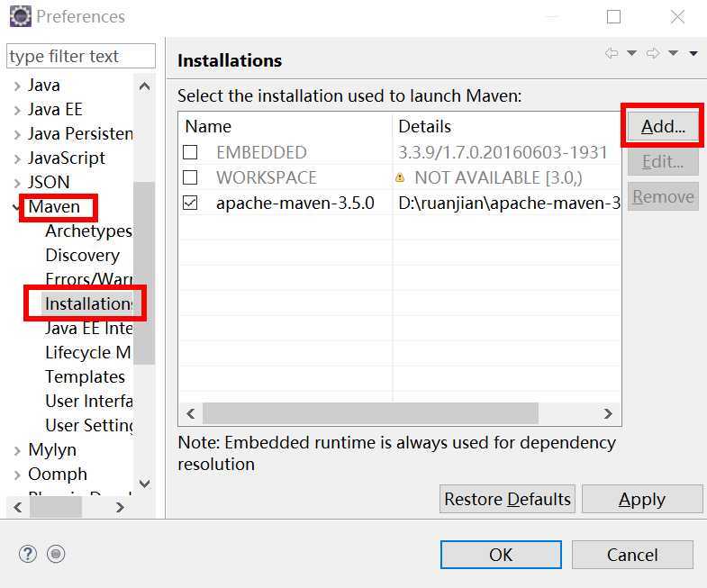The image size is (707, 588).
Task: Enable the EMBEDDED installation checkbox
Action: click(x=190, y=152)
